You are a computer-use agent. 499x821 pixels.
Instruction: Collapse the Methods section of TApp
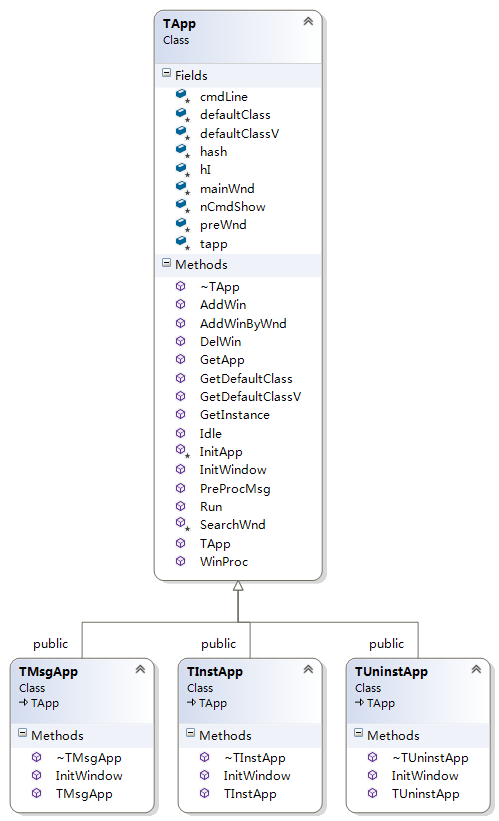tap(167, 262)
